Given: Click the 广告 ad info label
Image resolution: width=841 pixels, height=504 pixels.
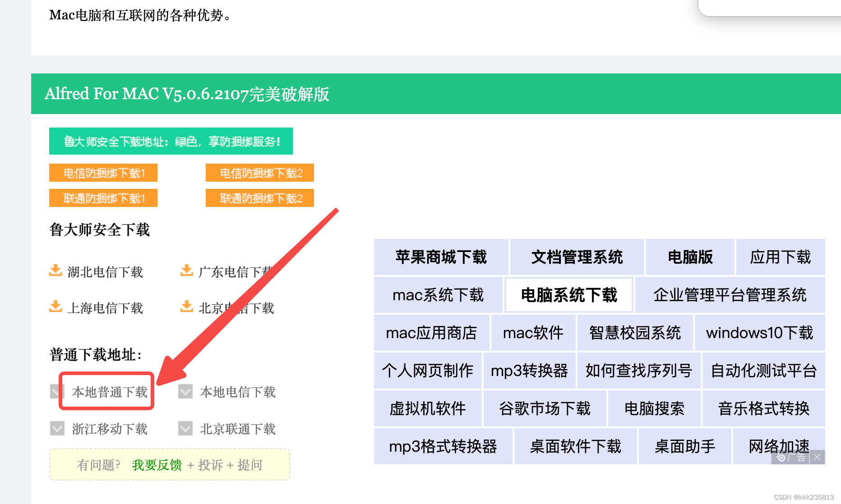Looking at the screenshot, I should pos(791,457).
